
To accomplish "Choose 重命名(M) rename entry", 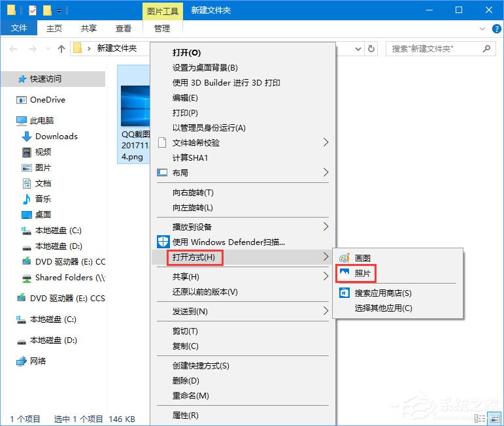I will 191,395.
